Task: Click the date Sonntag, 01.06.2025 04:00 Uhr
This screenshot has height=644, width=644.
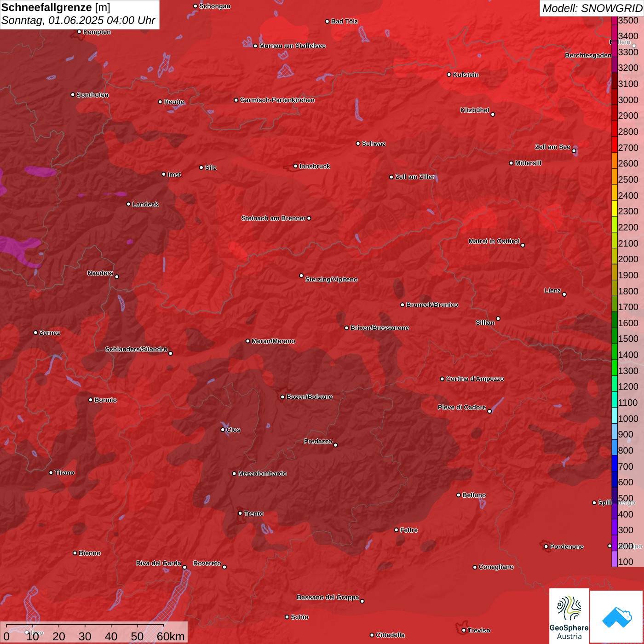Action: click(x=78, y=21)
